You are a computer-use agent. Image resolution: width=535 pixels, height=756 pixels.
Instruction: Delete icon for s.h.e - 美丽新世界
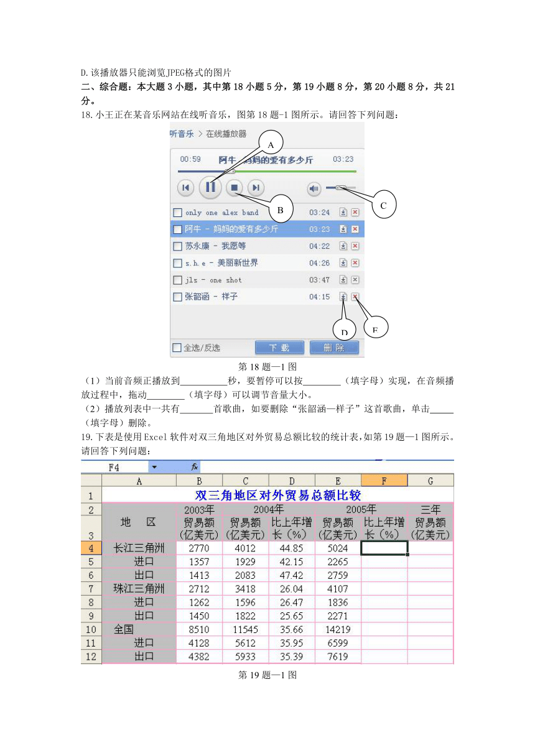(x=355, y=263)
